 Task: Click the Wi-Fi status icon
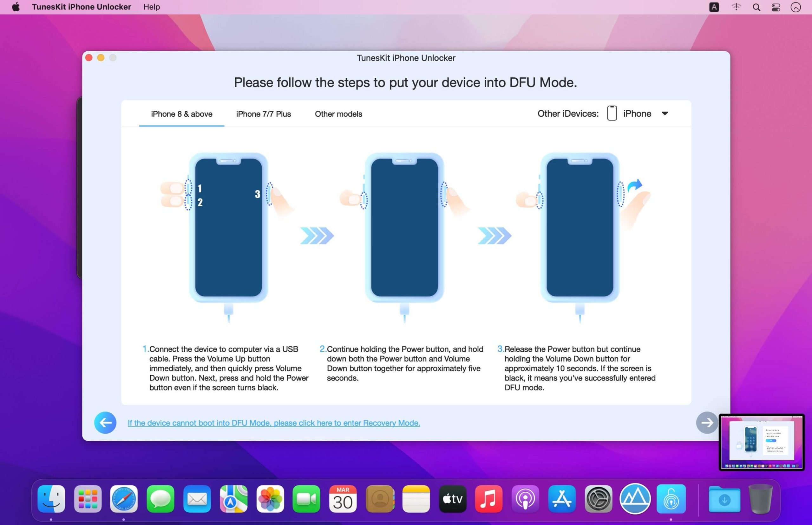coord(736,7)
